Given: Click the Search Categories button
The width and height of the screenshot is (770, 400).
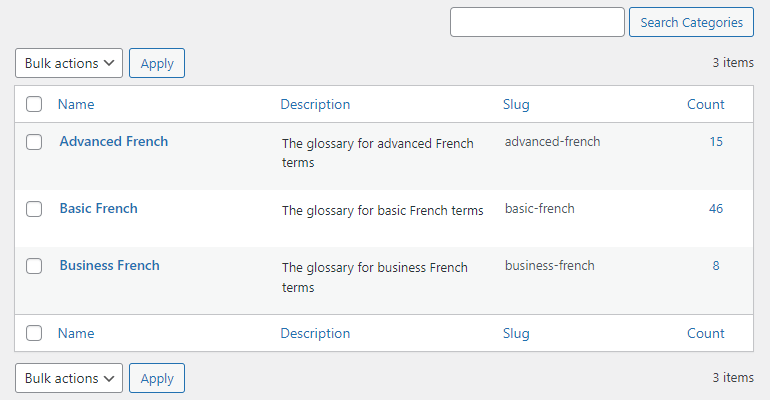Looking at the screenshot, I should point(691,22).
